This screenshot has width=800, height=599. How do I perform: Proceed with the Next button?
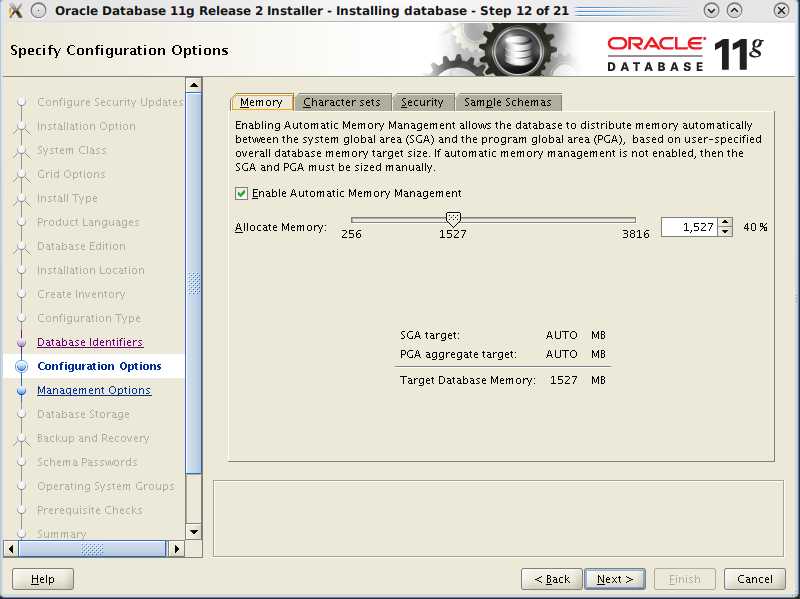coord(615,579)
